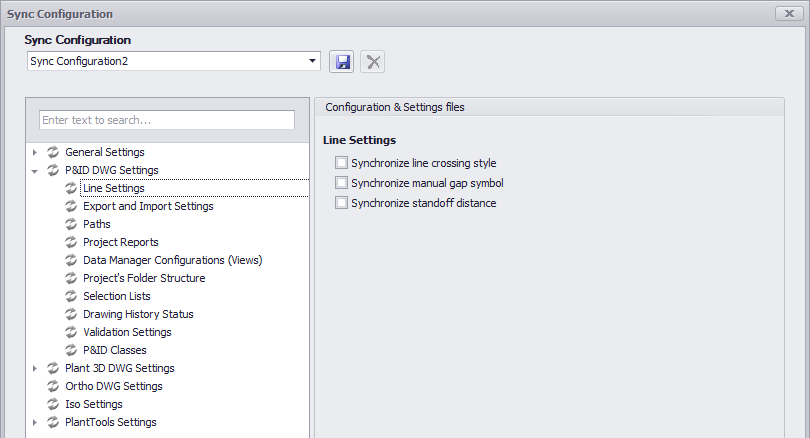Click sync icon beside Plant 3D DWG Settings

click(x=53, y=368)
